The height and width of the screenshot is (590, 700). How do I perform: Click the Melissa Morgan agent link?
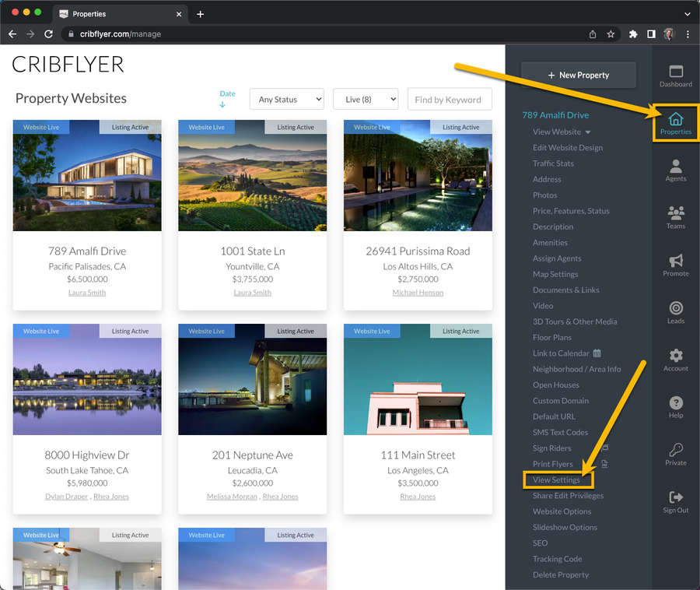click(x=232, y=497)
